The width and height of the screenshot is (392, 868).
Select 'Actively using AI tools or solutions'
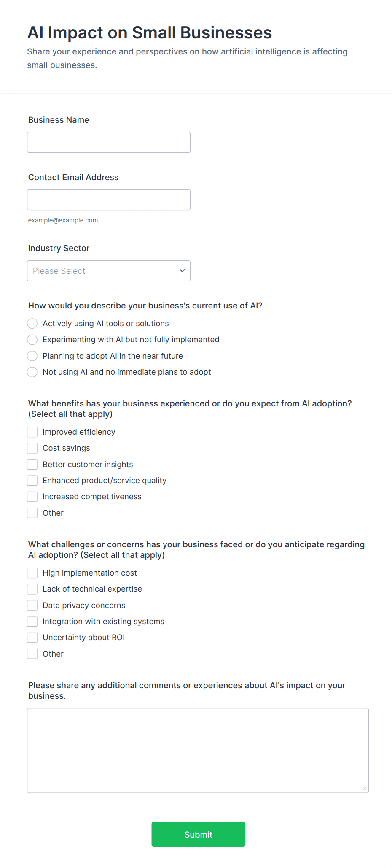[32, 323]
